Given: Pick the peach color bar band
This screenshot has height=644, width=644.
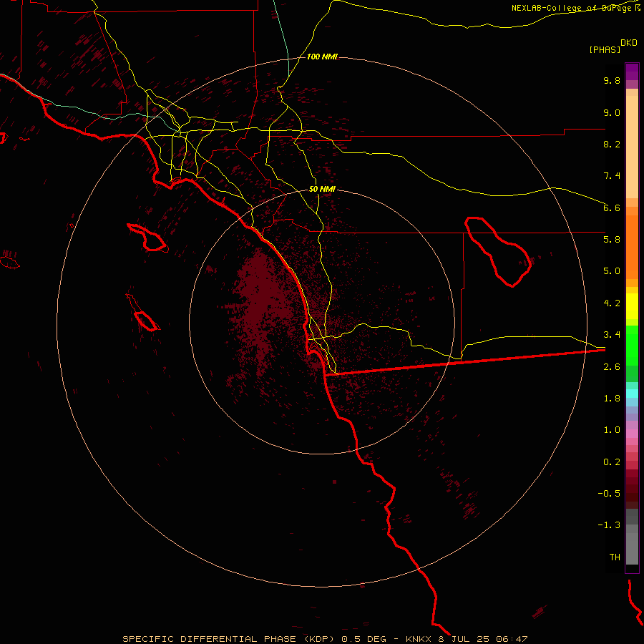Looking at the screenshot, I should 632,147.
